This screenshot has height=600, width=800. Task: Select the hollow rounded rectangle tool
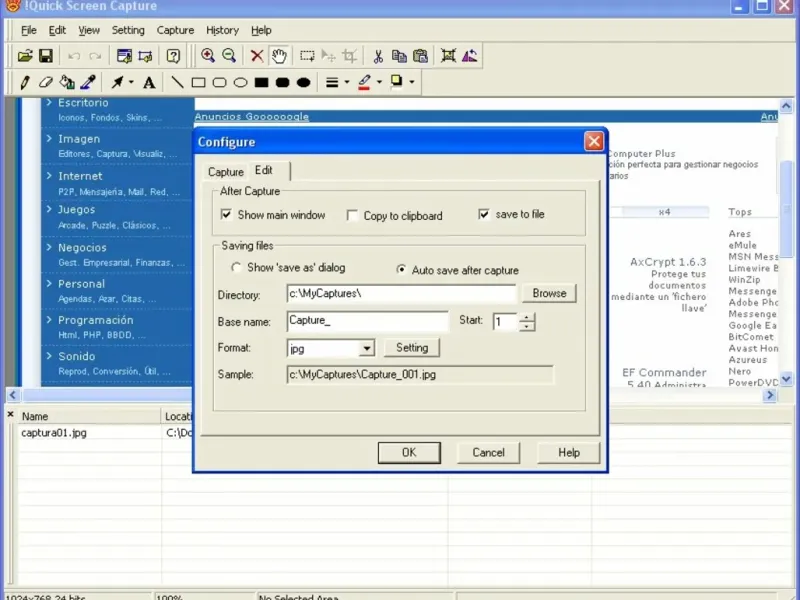pos(219,82)
